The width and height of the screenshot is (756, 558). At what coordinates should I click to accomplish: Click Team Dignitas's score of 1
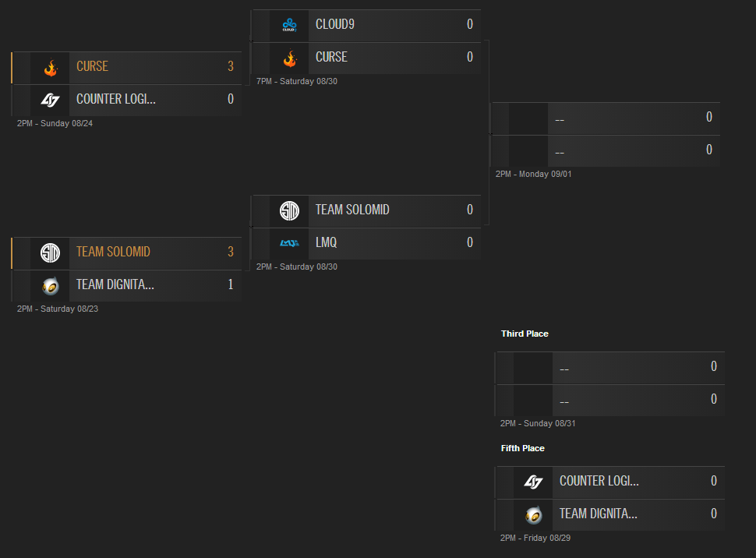(x=230, y=285)
